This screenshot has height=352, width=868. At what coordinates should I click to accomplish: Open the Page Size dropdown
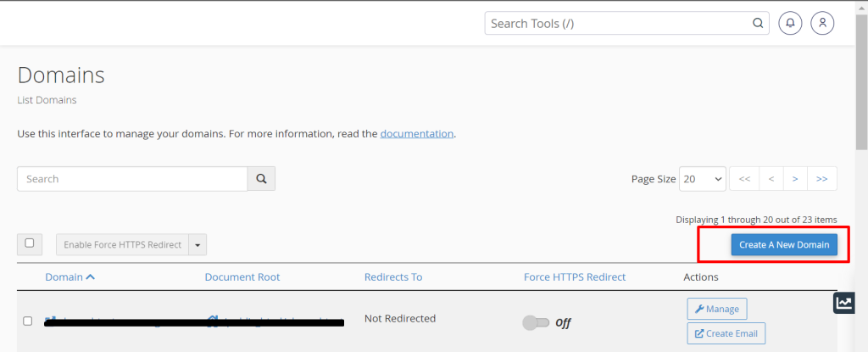click(x=703, y=179)
